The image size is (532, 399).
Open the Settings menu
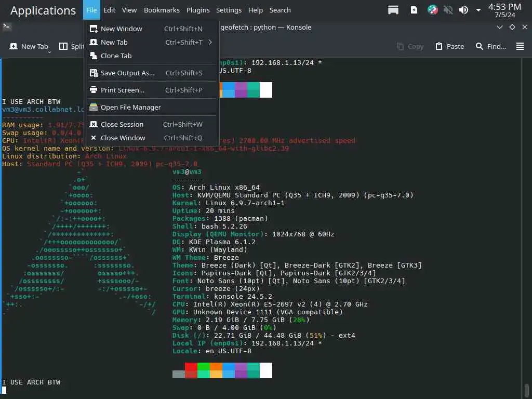point(229,10)
